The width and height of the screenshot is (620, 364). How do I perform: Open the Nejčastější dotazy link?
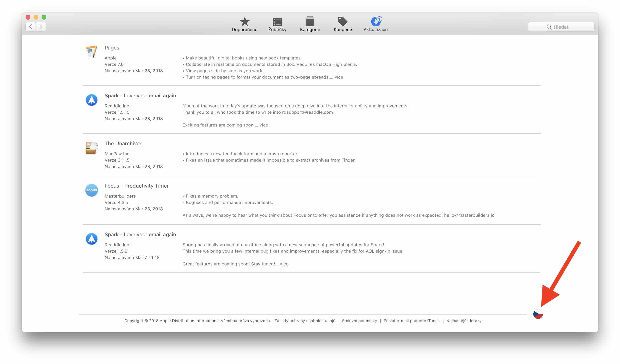(x=464, y=321)
